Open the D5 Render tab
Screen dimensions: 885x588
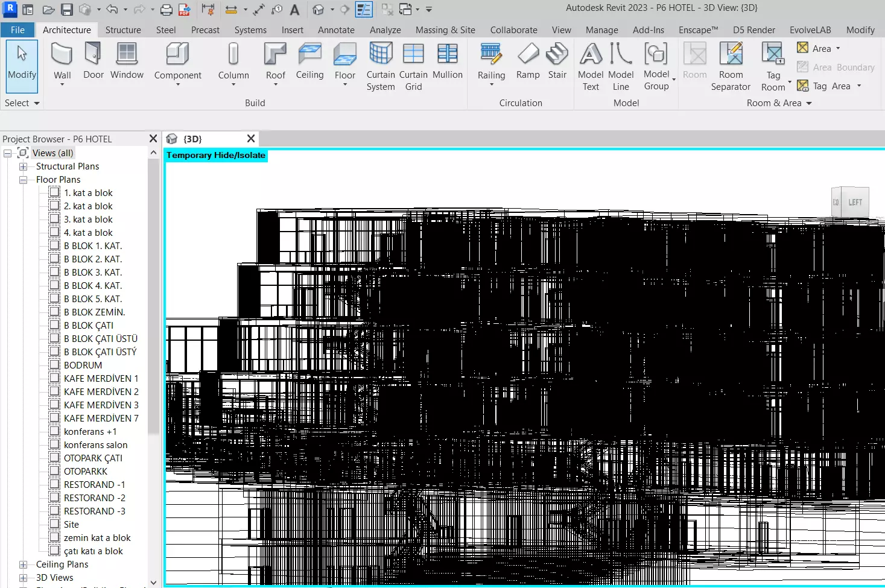tap(753, 30)
